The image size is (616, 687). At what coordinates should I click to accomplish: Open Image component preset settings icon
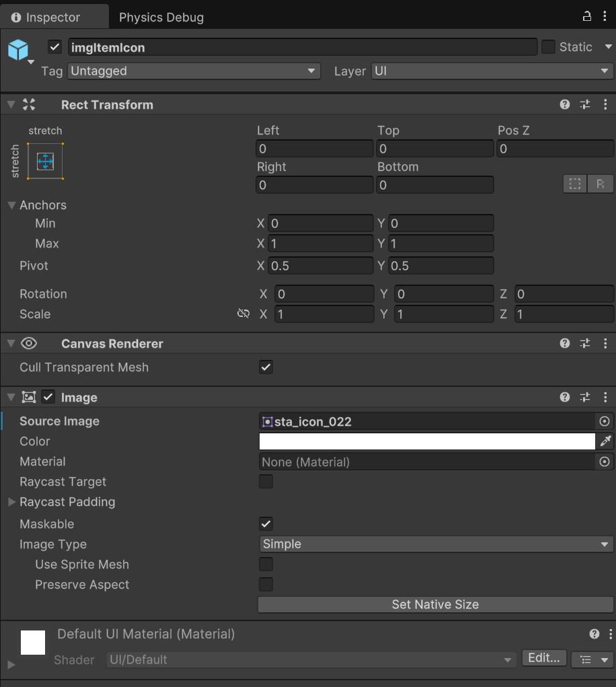pos(585,397)
